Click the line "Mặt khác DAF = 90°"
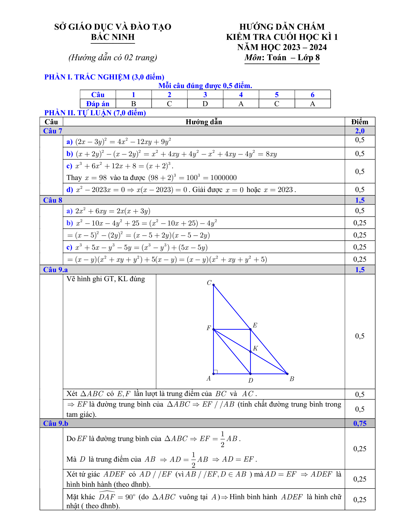Image resolution: width=411 pixels, height=532 pixels. pos(204,500)
